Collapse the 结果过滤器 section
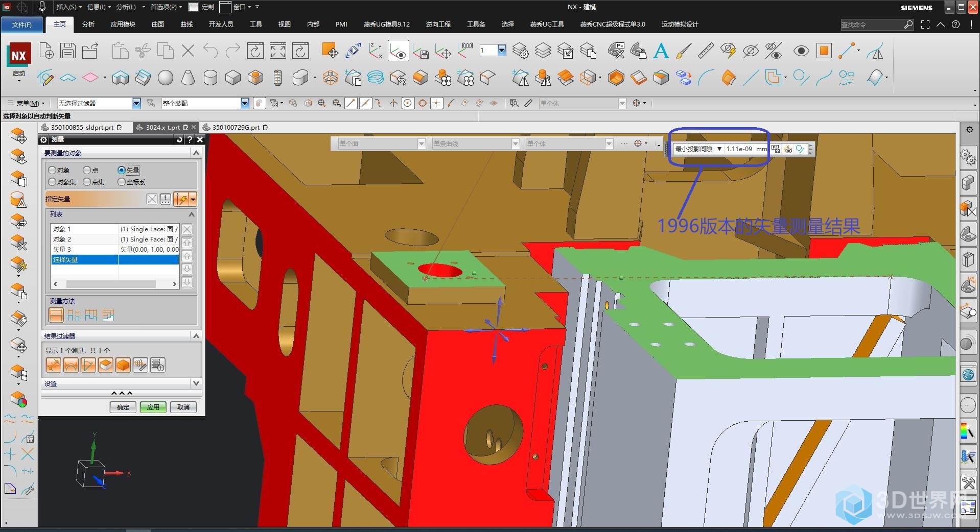 tap(196, 336)
